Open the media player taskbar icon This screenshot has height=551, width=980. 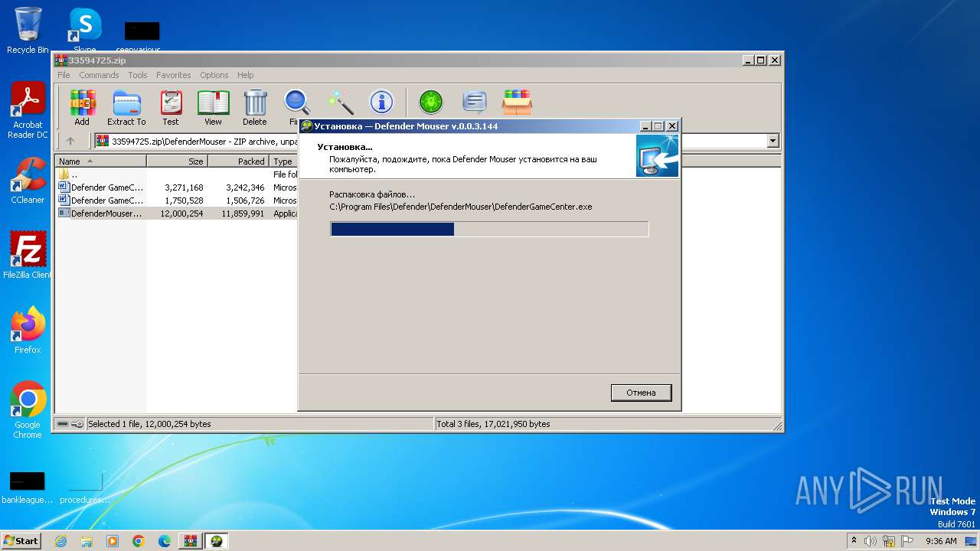[113, 541]
